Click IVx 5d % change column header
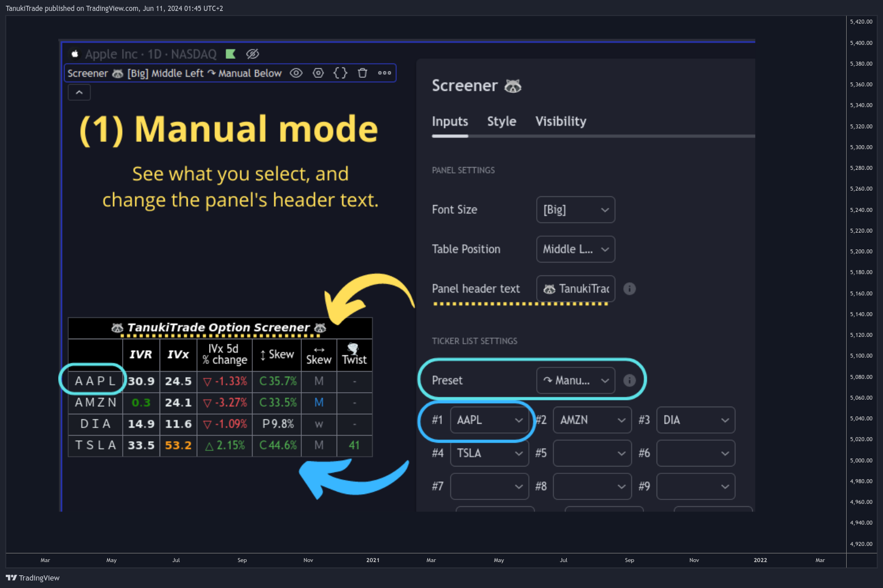Image resolution: width=883 pixels, height=588 pixels. [x=225, y=355]
